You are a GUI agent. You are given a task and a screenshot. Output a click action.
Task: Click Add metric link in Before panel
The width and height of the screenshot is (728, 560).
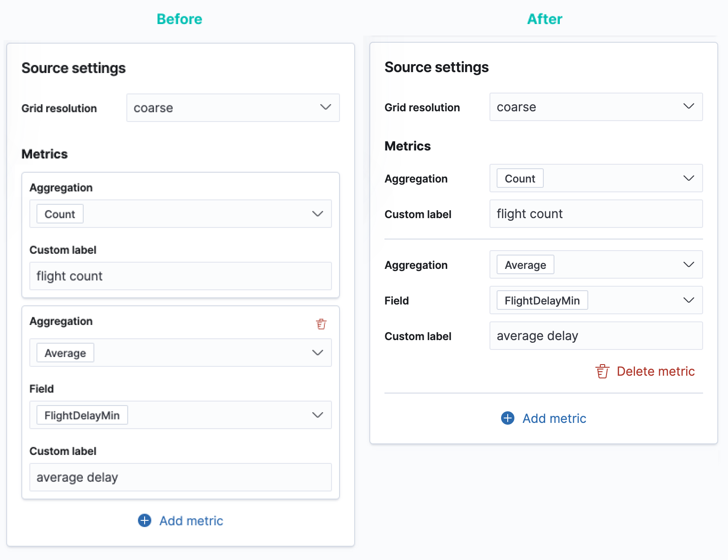(191, 520)
